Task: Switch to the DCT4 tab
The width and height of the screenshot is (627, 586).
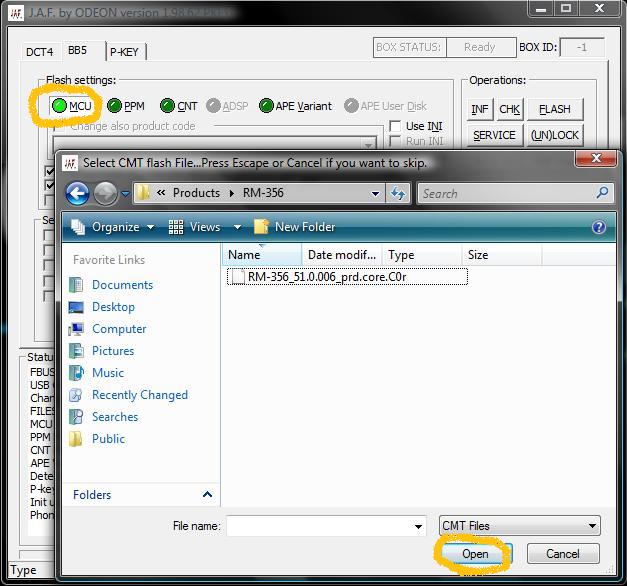Action: pyautogui.click(x=39, y=52)
